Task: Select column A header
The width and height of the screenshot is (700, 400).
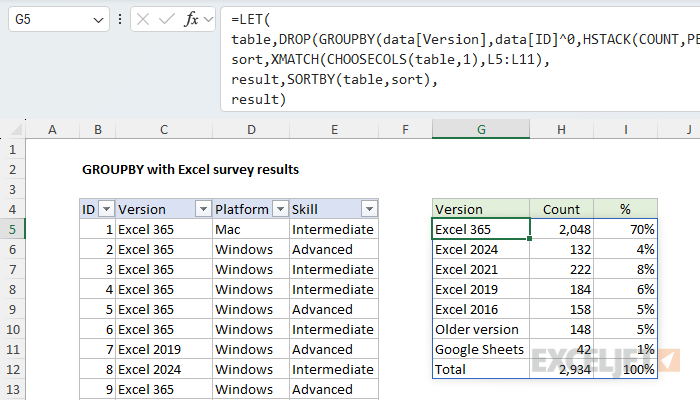Action: tap(52, 129)
